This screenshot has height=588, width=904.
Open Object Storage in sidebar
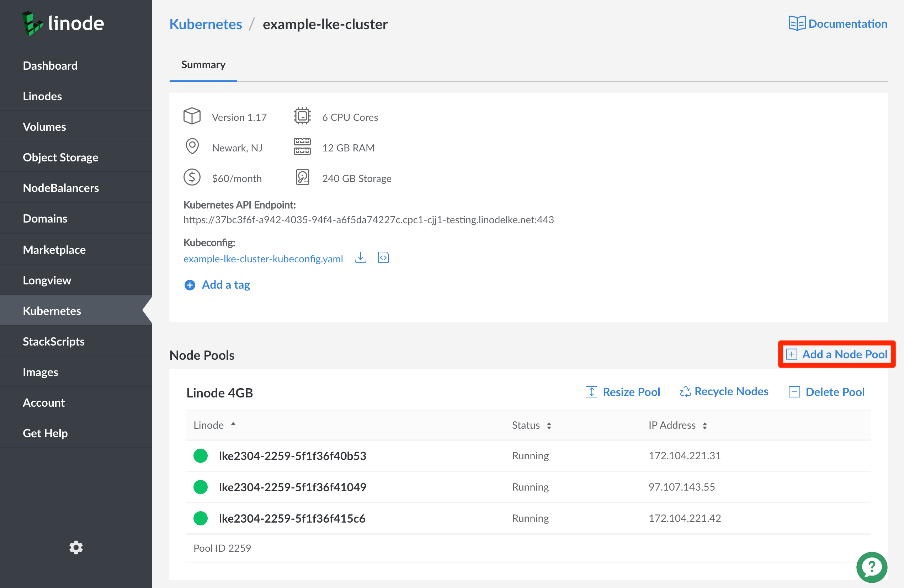click(x=60, y=157)
